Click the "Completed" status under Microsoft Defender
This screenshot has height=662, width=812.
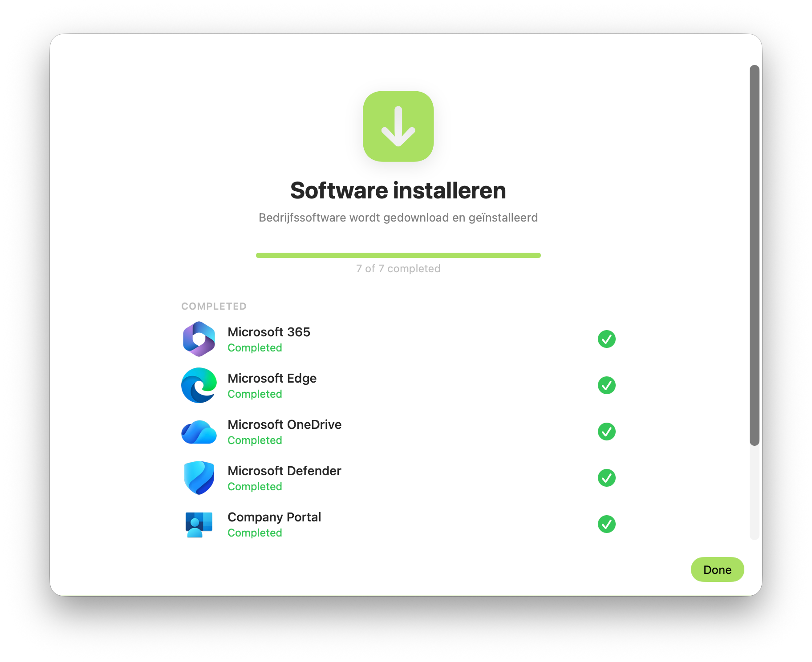pyautogui.click(x=255, y=487)
